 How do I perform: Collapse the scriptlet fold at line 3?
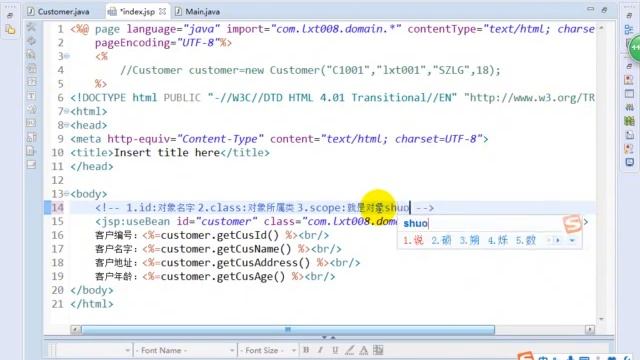pyautogui.click(x=67, y=56)
